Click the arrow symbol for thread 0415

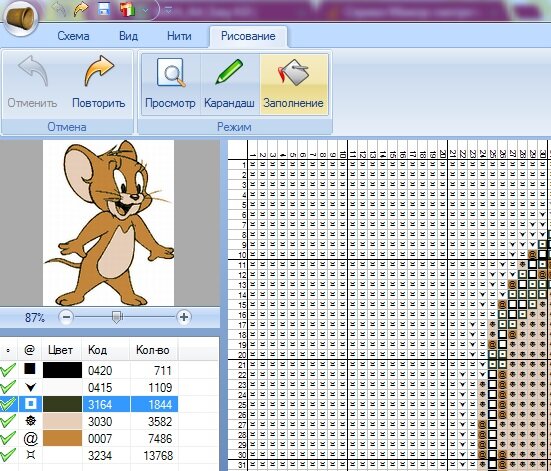click(x=31, y=387)
